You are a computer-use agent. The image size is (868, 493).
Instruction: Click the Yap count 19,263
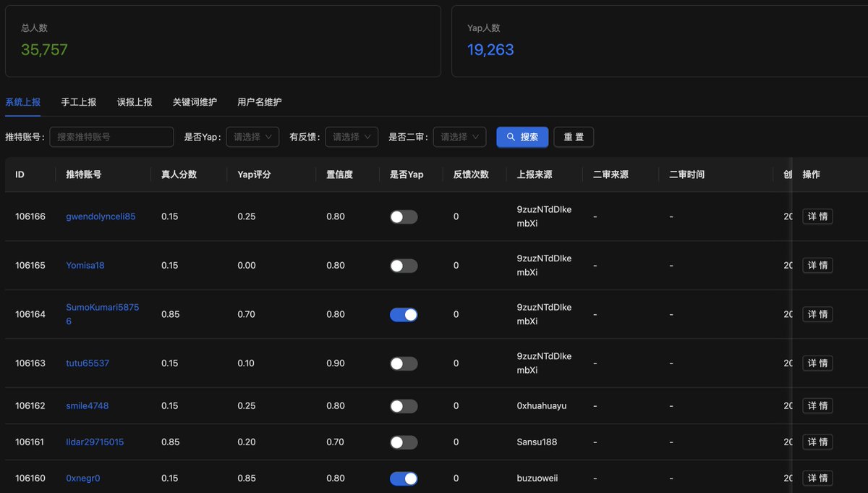click(490, 50)
